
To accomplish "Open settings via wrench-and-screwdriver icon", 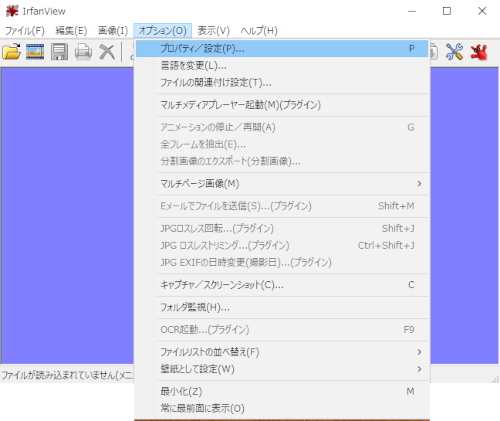I will [454, 52].
